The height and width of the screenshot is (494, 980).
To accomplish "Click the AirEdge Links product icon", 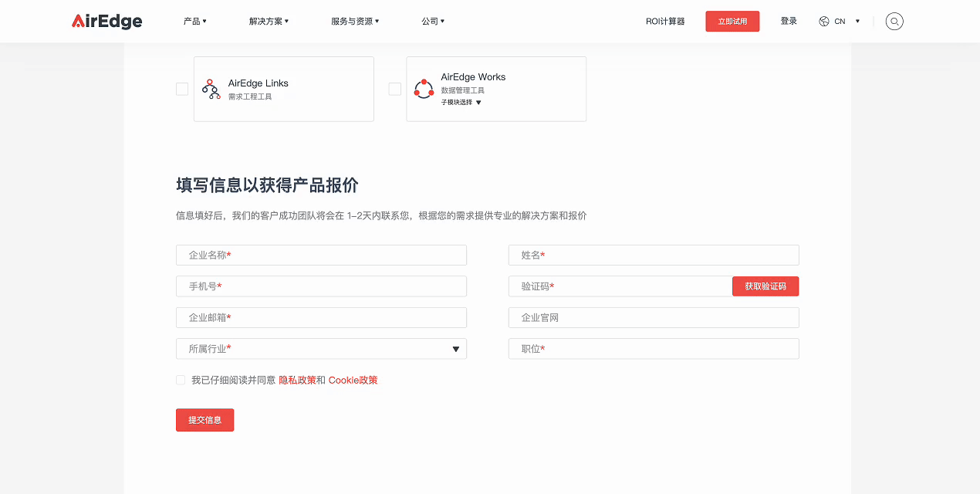I will coord(211,89).
